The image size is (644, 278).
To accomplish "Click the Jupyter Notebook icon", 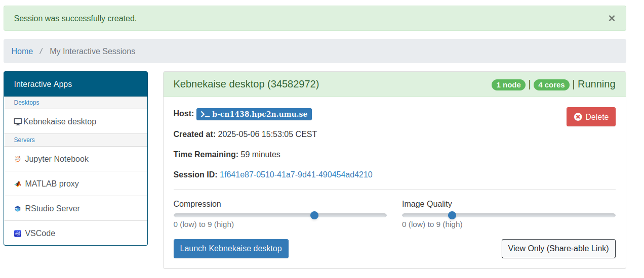I will 18,159.
